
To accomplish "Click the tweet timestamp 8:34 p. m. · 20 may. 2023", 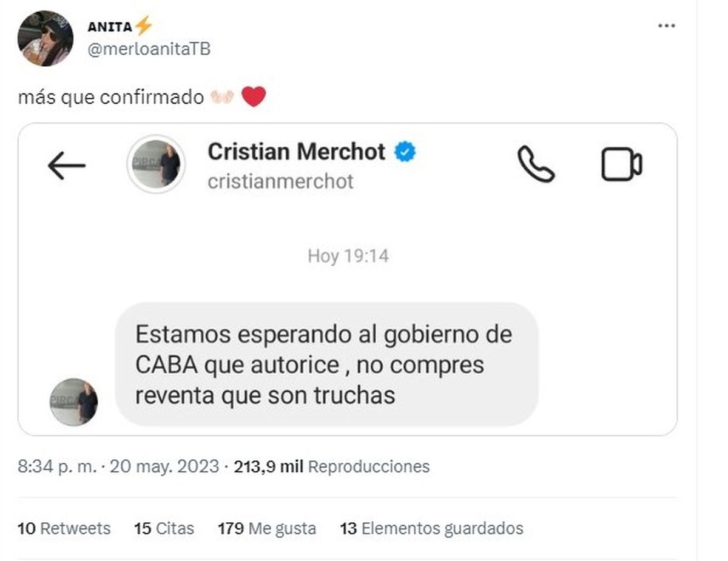I will [x=118, y=466].
